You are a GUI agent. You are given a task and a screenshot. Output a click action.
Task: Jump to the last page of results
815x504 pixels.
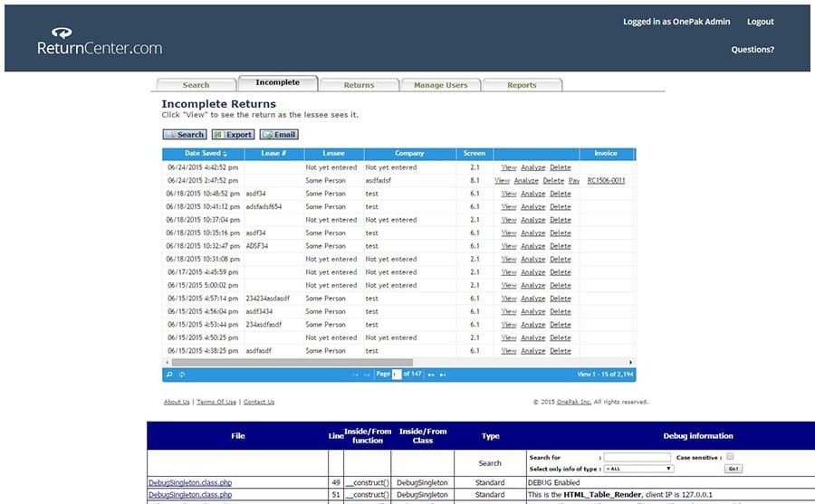443,375
